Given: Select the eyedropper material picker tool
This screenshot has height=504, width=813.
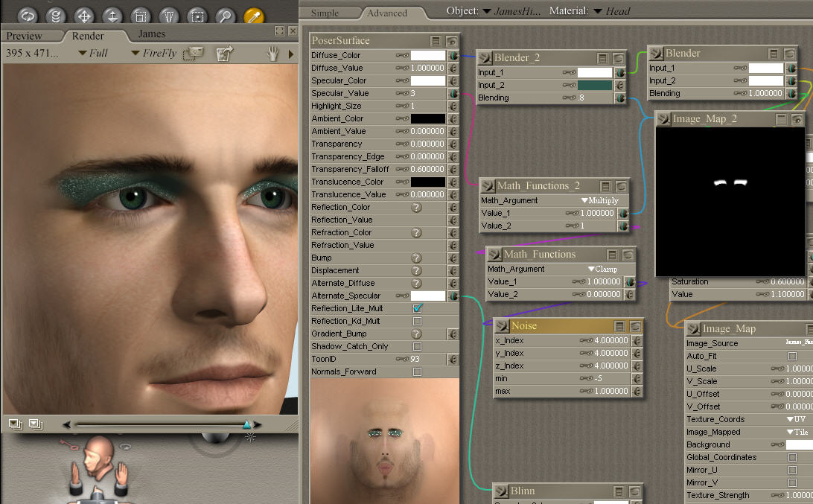Looking at the screenshot, I should 255,15.
